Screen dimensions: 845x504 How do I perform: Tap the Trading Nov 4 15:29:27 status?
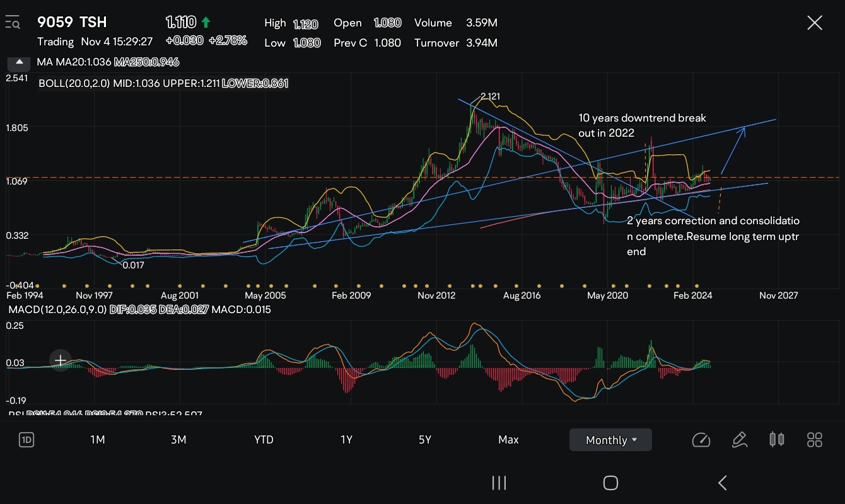tap(95, 42)
